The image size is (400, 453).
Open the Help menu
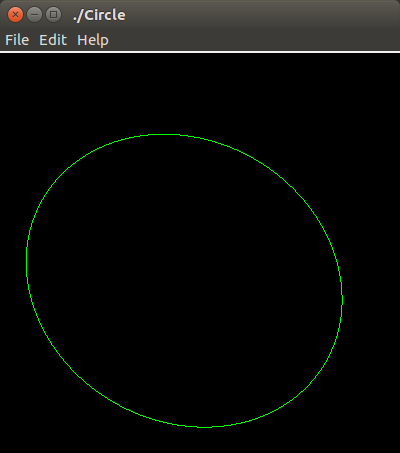(93, 41)
